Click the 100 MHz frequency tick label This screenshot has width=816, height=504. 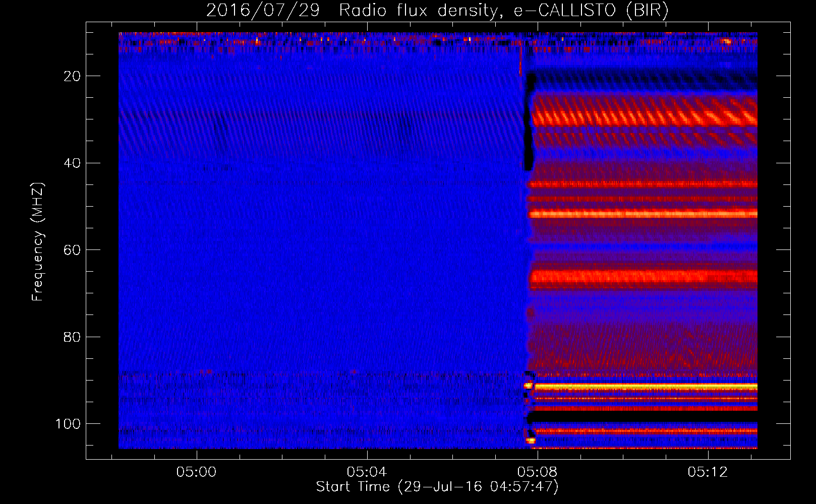68,424
